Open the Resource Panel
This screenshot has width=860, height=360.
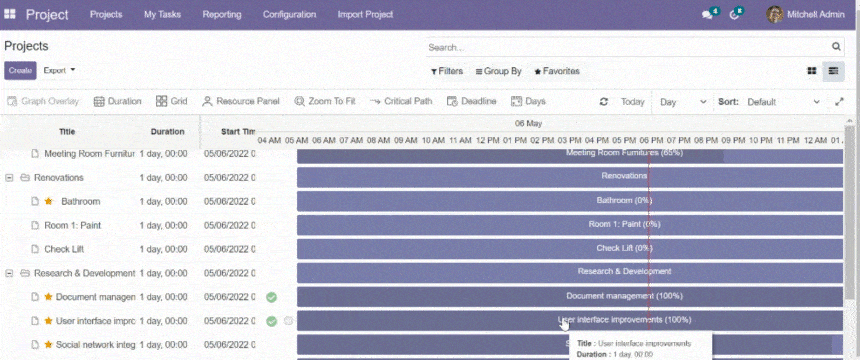tap(241, 102)
